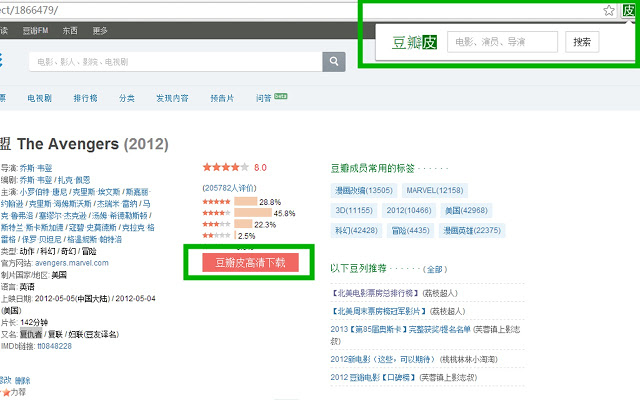Image resolution: width=640 pixels, height=400 pixels.
Task: Expand the 更多 menu in the top bar
Action: tap(100, 31)
